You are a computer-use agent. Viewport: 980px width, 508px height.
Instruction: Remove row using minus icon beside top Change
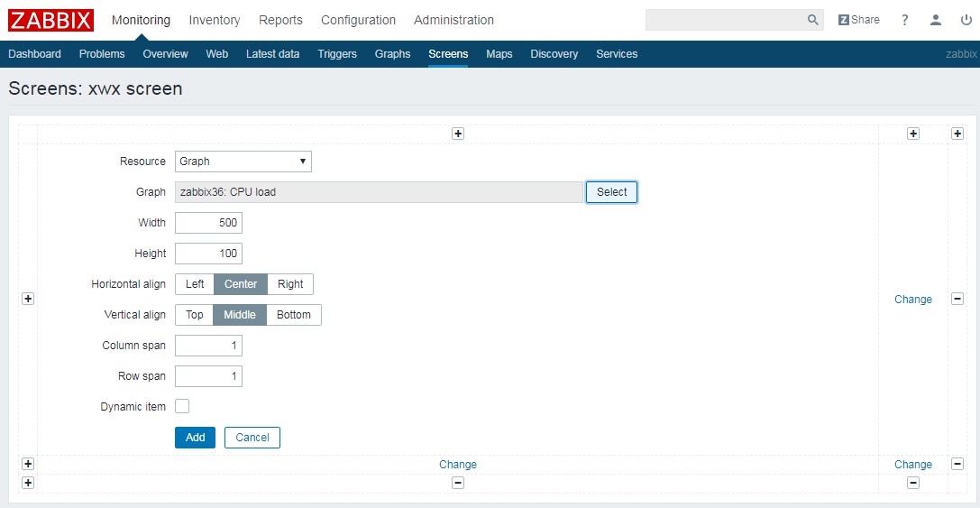click(x=957, y=299)
